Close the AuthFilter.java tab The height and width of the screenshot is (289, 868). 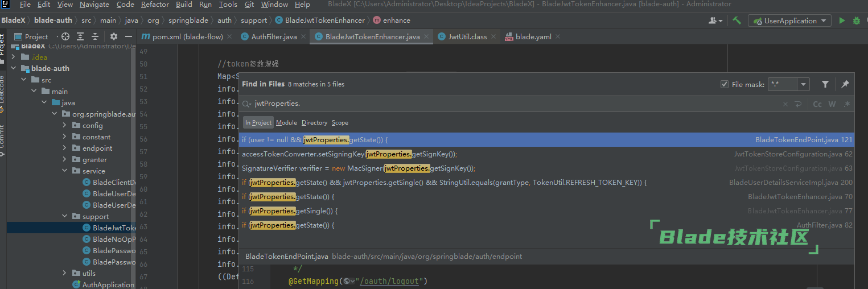pyautogui.click(x=303, y=36)
